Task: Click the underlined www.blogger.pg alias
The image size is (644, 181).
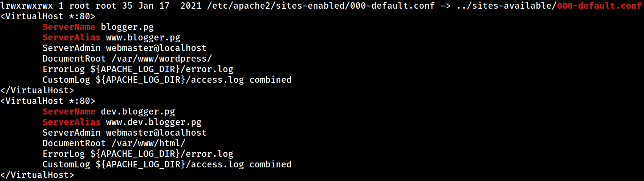Action: (143, 37)
